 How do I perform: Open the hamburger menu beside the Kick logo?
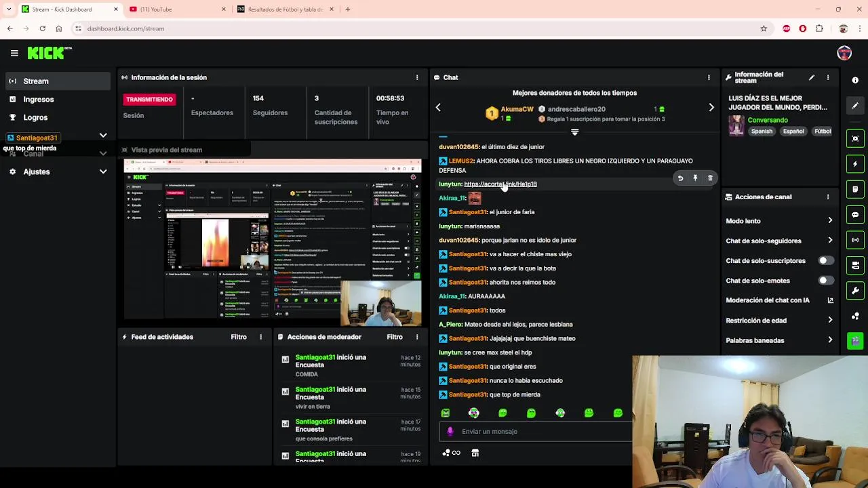coord(14,53)
